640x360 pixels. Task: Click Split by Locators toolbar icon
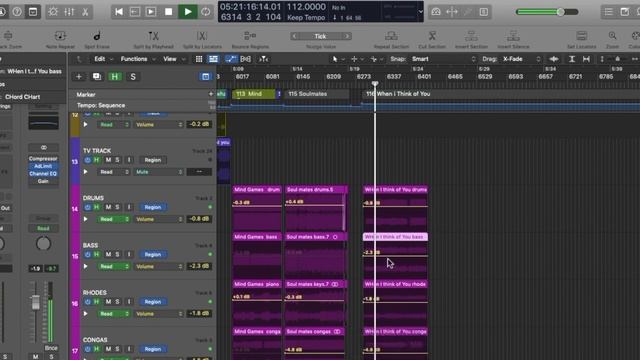pyautogui.click(x=202, y=36)
